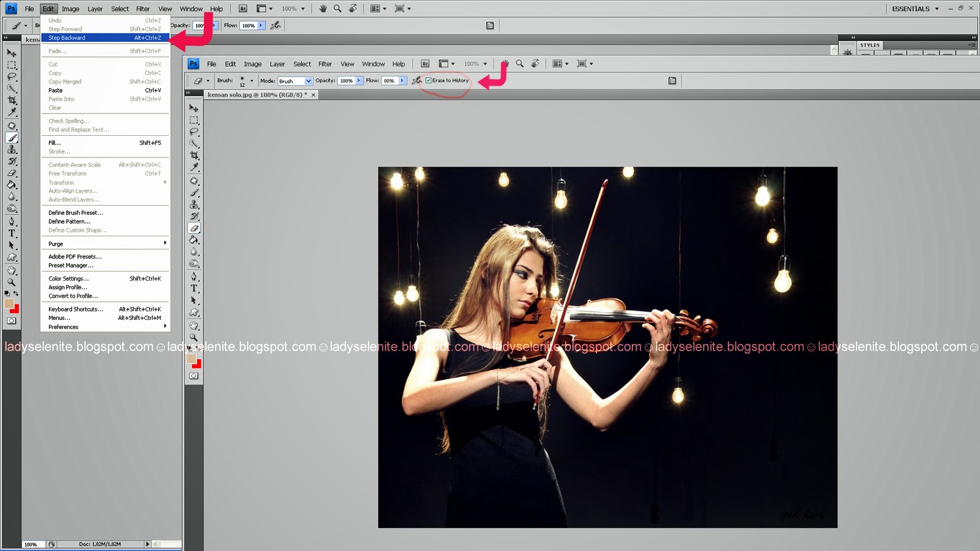Select the Pen tool in the inner toolbox
The width and height of the screenshot is (980, 551).
point(194,276)
